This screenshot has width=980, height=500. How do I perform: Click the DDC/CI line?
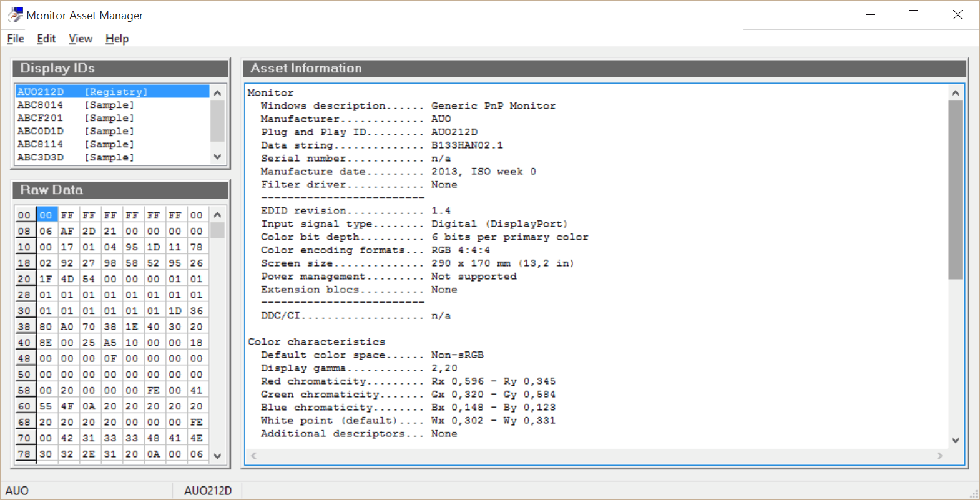click(x=356, y=316)
